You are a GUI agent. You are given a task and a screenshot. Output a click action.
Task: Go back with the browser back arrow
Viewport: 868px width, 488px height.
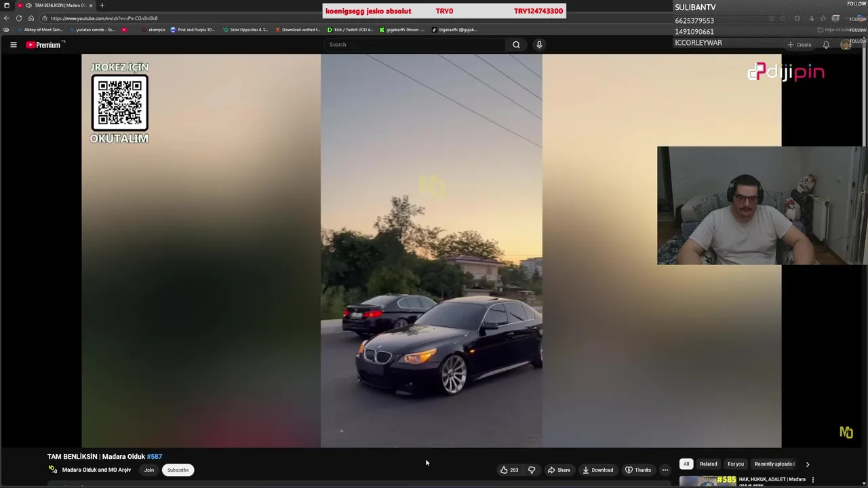coord(6,18)
